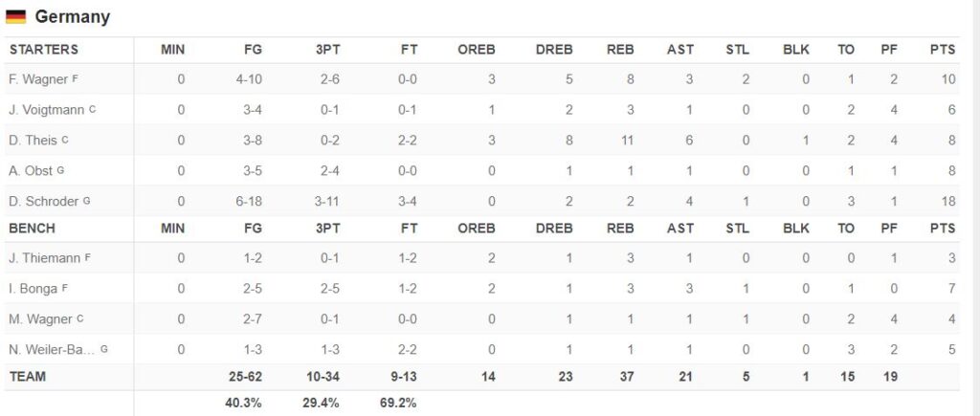
Task: Select the TEAM totals row label
Action: (28, 377)
